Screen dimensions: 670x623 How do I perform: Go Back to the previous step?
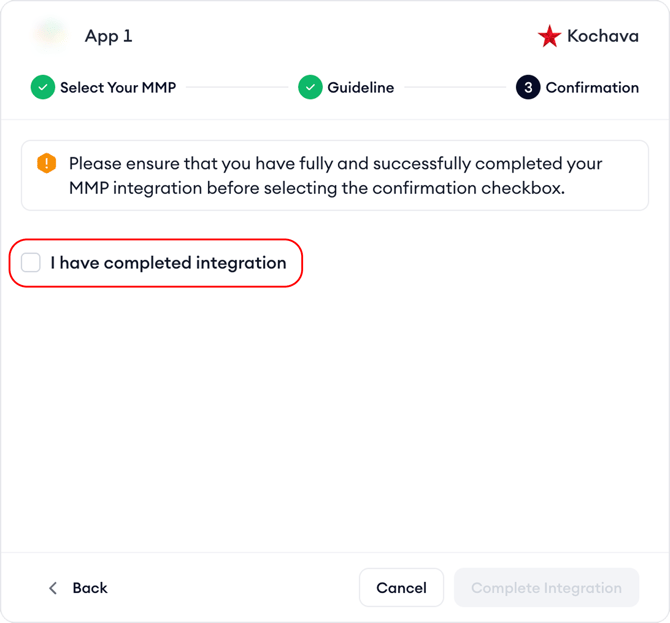click(89, 588)
